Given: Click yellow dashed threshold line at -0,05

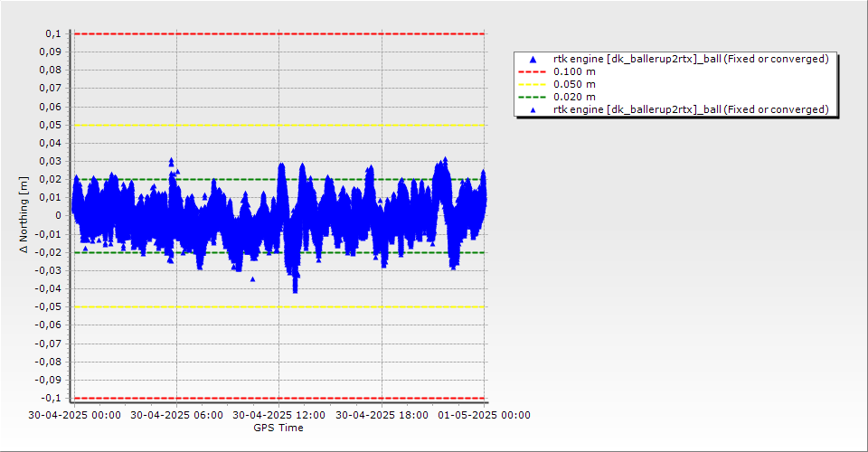Looking at the screenshot, I should tap(279, 307).
